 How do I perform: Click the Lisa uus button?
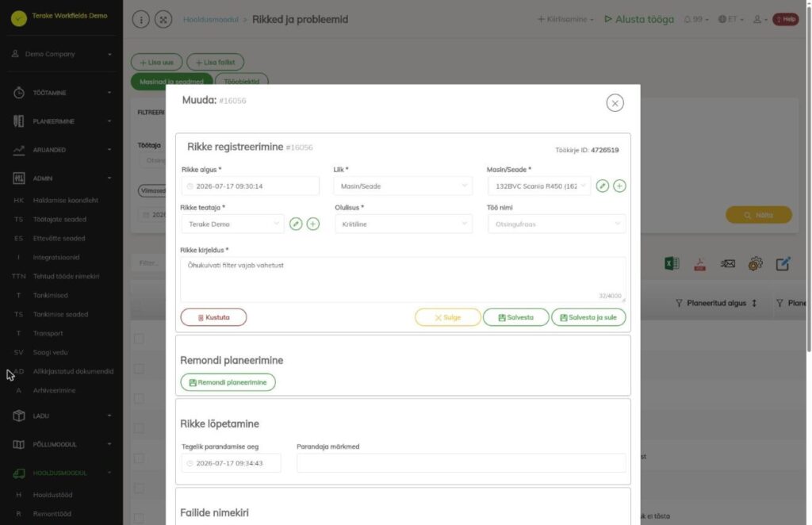click(x=156, y=62)
